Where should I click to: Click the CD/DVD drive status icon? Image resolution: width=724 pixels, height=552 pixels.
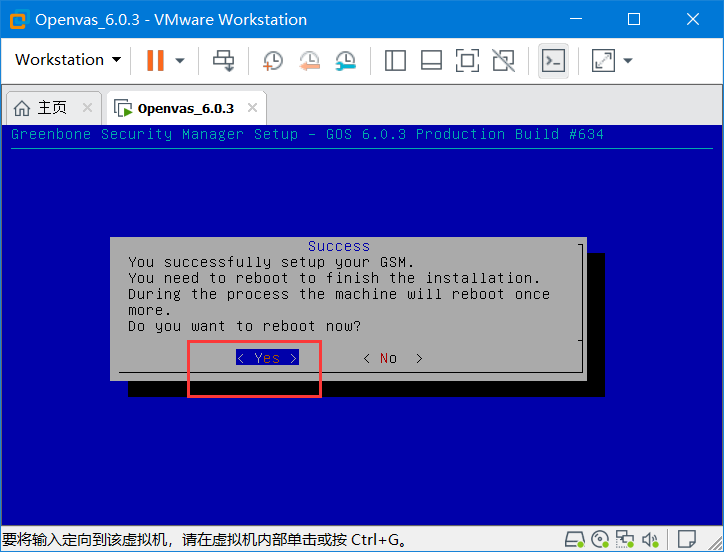tap(600, 539)
